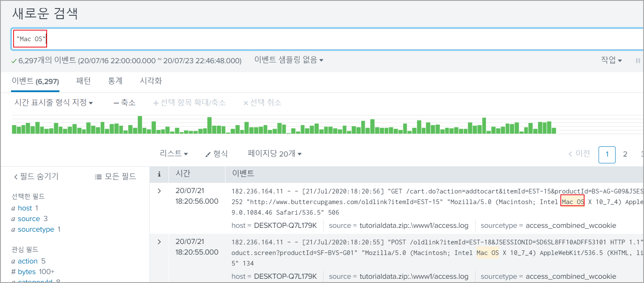Go to page 2 of results
The width and height of the screenshot is (644, 283).
tap(625, 154)
